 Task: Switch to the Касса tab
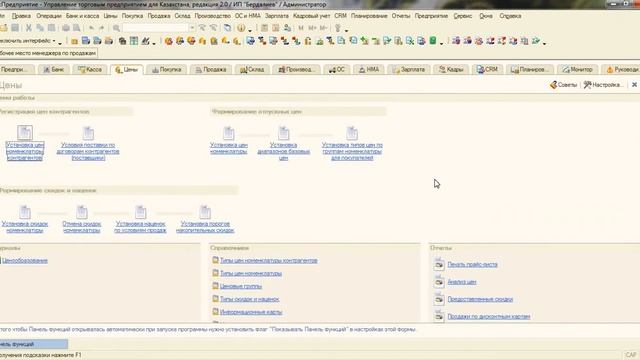90,69
